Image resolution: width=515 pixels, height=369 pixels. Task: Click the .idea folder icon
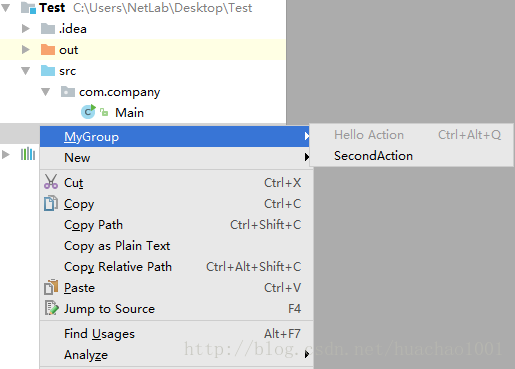[48, 29]
